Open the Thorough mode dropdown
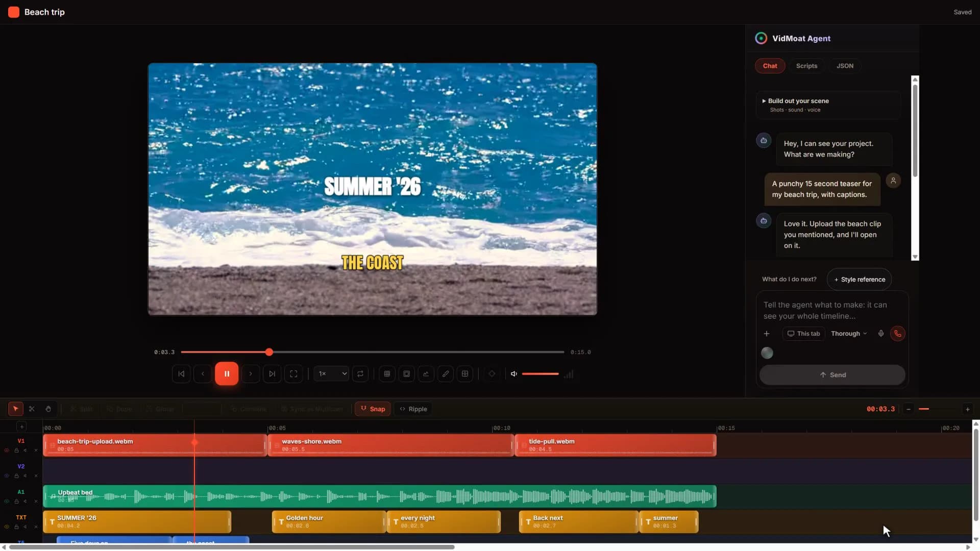The width and height of the screenshot is (980, 551). point(849,334)
